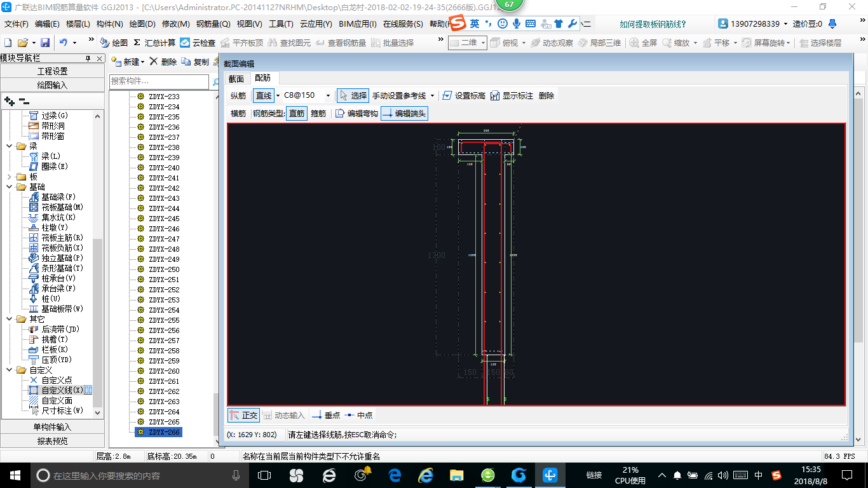The height and width of the screenshot is (488, 868).
Task: Toggle 显示标注 show annotations
Action: click(x=512, y=95)
